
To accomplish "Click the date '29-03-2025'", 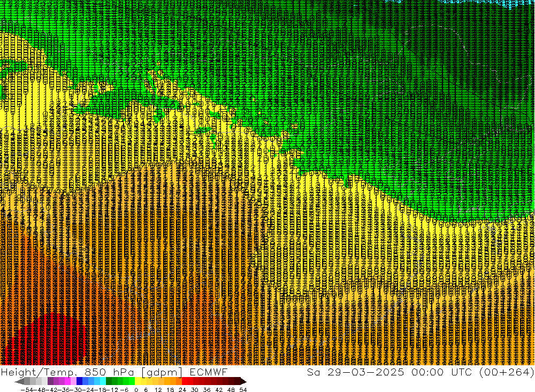I will tap(366, 372).
